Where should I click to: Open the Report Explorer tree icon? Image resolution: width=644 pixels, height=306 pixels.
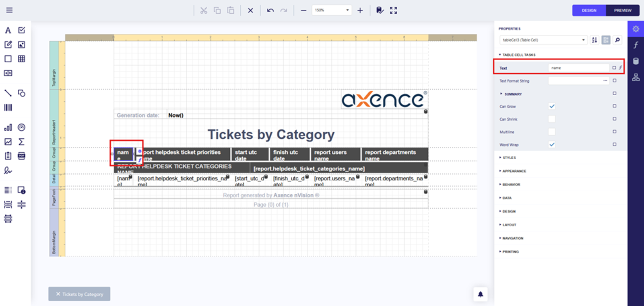pos(636,77)
